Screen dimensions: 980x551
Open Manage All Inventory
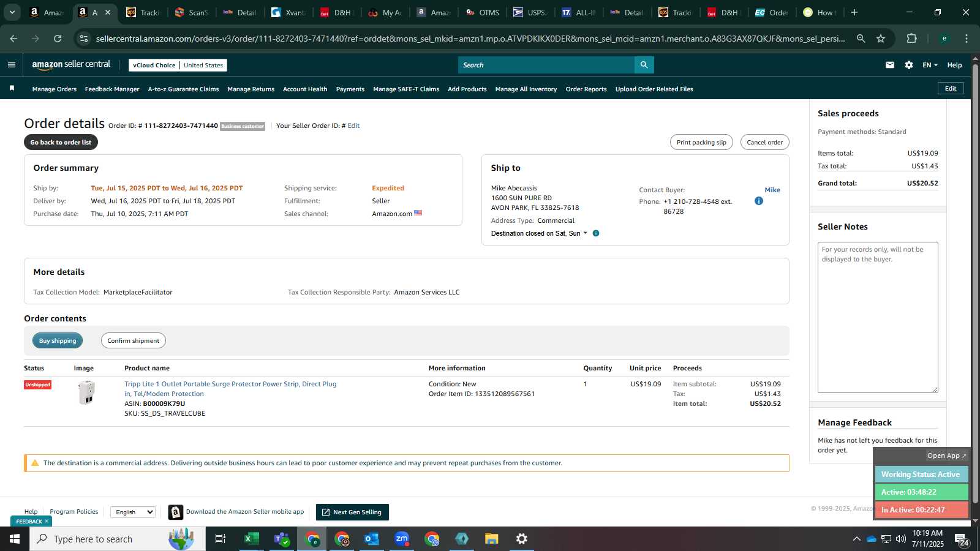pyautogui.click(x=526, y=89)
